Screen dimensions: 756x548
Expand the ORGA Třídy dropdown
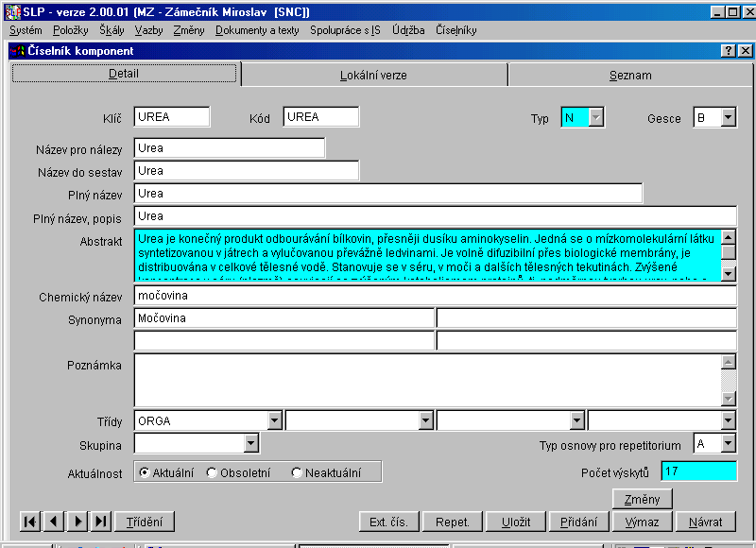click(x=274, y=420)
